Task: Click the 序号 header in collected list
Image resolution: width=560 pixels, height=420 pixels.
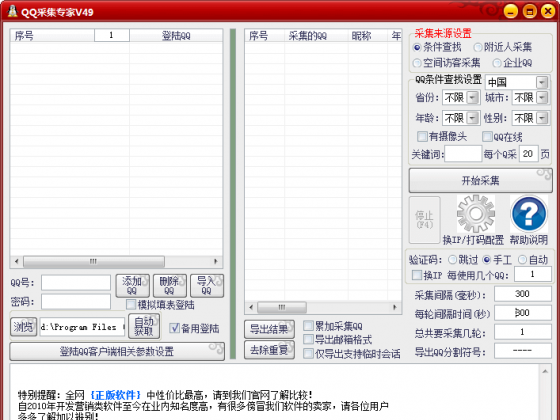Action: [265, 36]
